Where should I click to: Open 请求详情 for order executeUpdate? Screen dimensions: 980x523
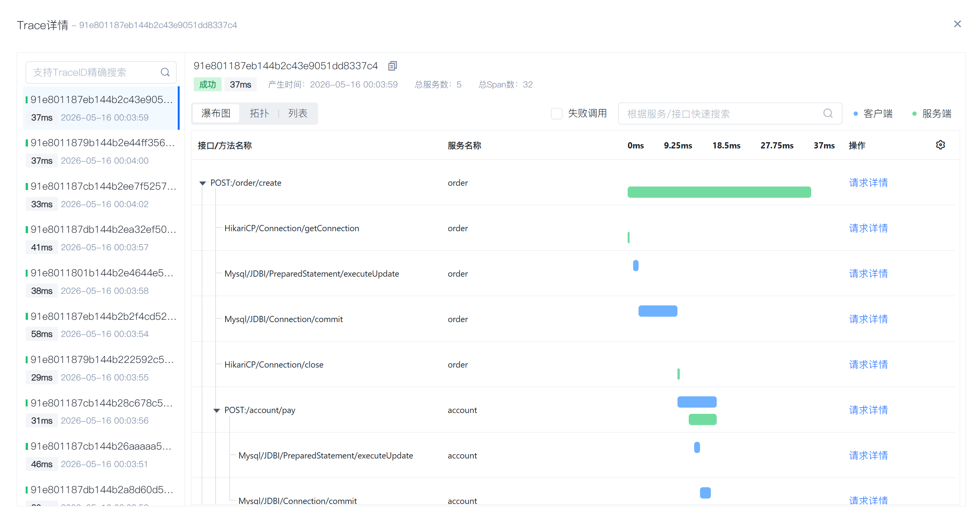pos(868,274)
